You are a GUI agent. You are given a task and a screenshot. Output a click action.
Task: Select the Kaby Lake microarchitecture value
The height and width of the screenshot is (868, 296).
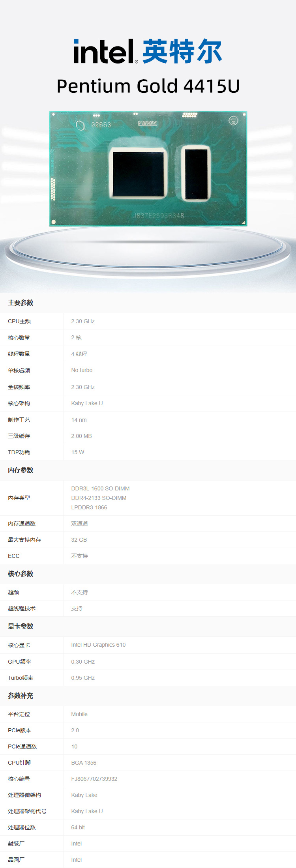pos(84,795)
